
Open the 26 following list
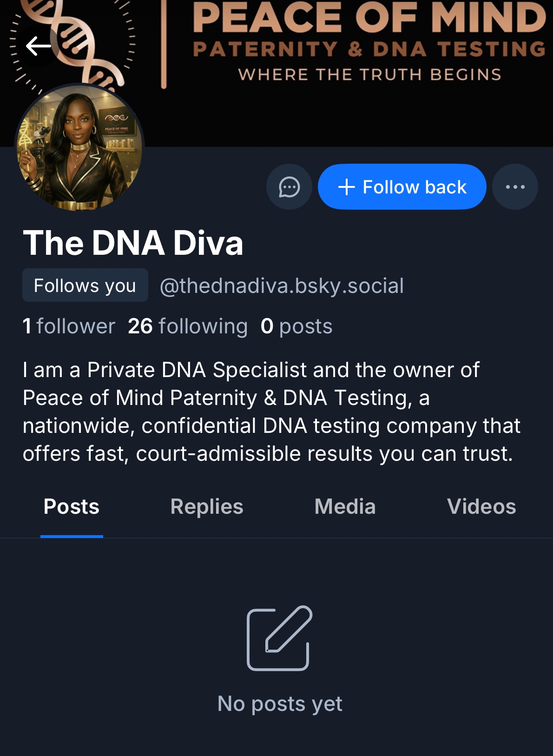(x=188, y=326)
